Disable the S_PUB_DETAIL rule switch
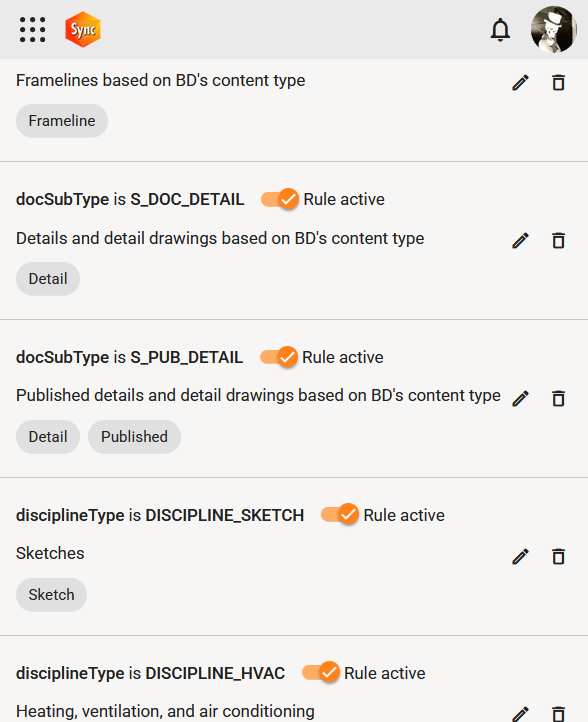This screenshot has height=722, width=588. tap(279, 357)
